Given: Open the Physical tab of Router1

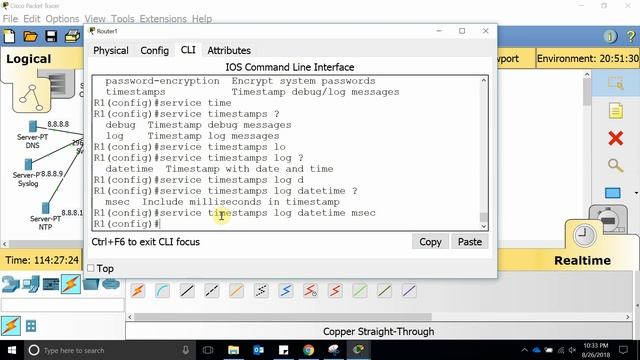Looking at the screenshot, I should click(x=111, y=51).
